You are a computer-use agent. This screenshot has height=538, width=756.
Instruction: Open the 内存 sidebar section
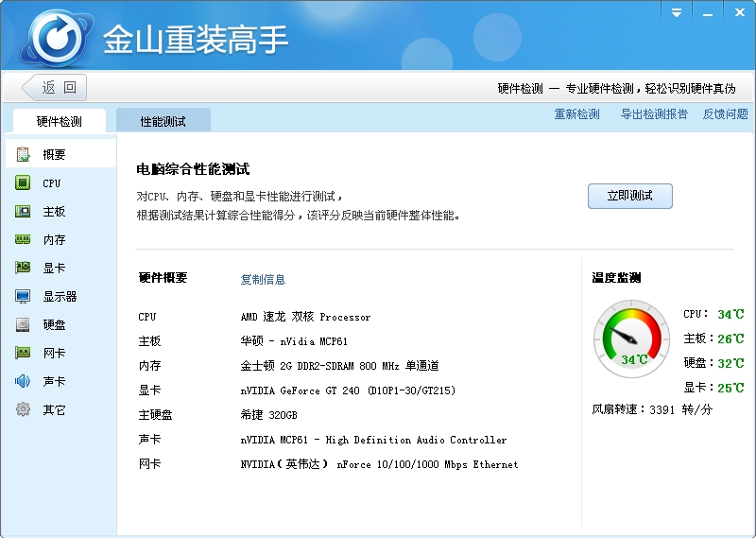tap(60, 239)
